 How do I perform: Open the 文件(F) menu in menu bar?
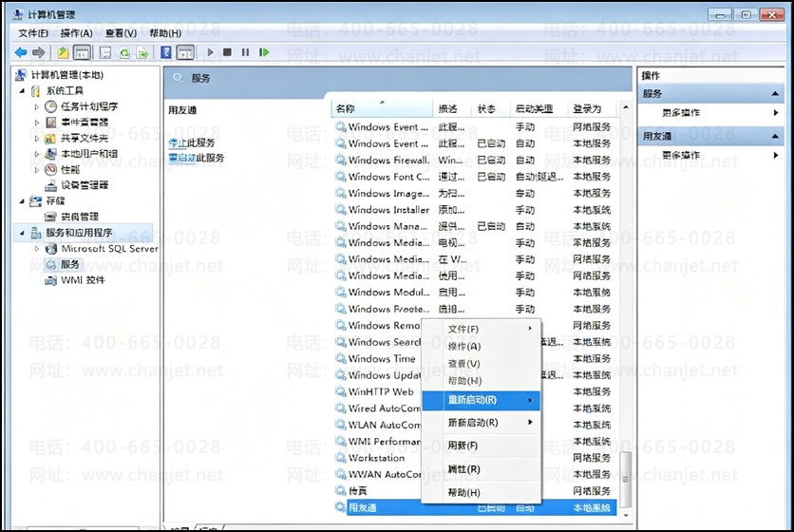pyautogui.click(x=33, y=33)
